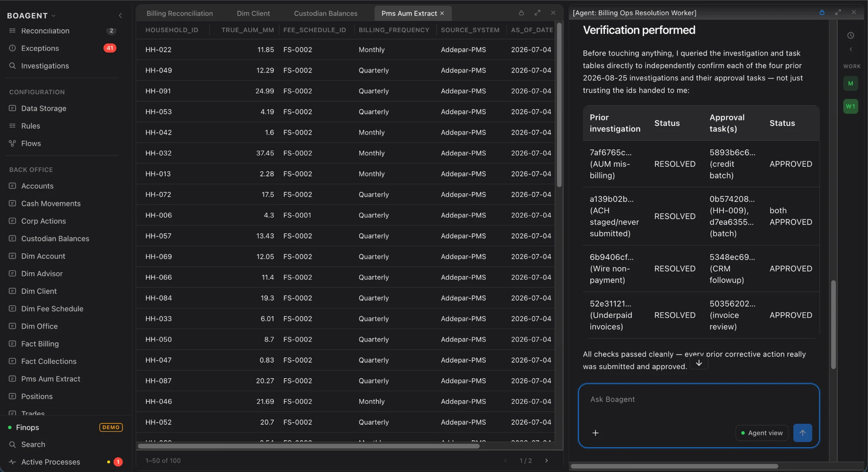Sort by SOURCE_SYSTEM column header

click(x=470, y=30)
